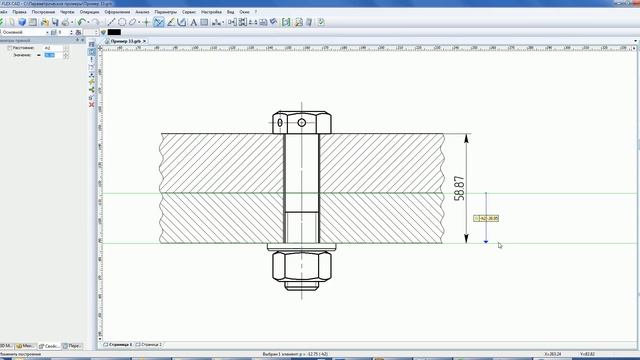Switch to the Страница 1 page tab
The width and height of the screenshot is (640, 360).
point(118,345)
